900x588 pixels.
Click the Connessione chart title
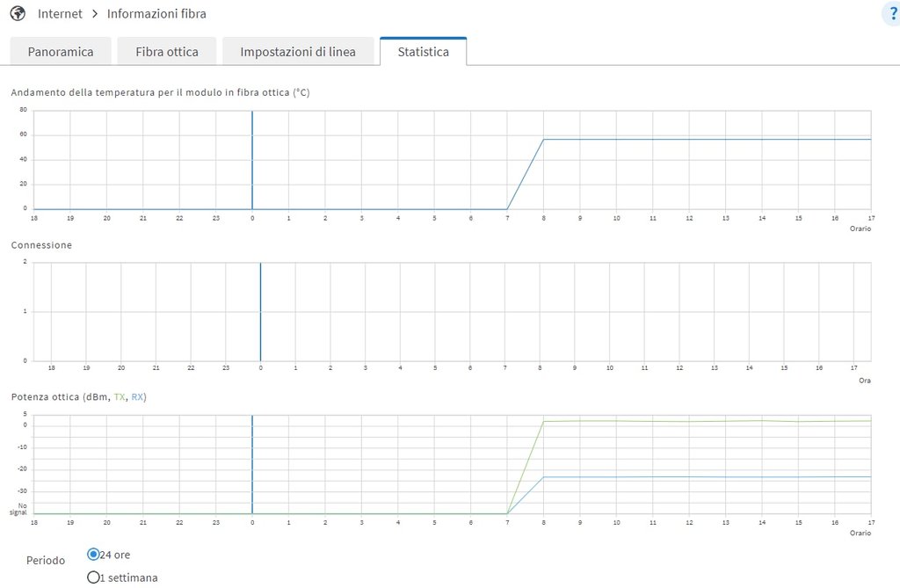coord(41,245)
